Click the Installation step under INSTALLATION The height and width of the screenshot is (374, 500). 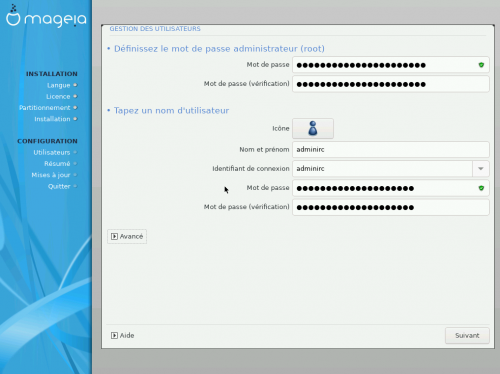(x=55, y=119)
